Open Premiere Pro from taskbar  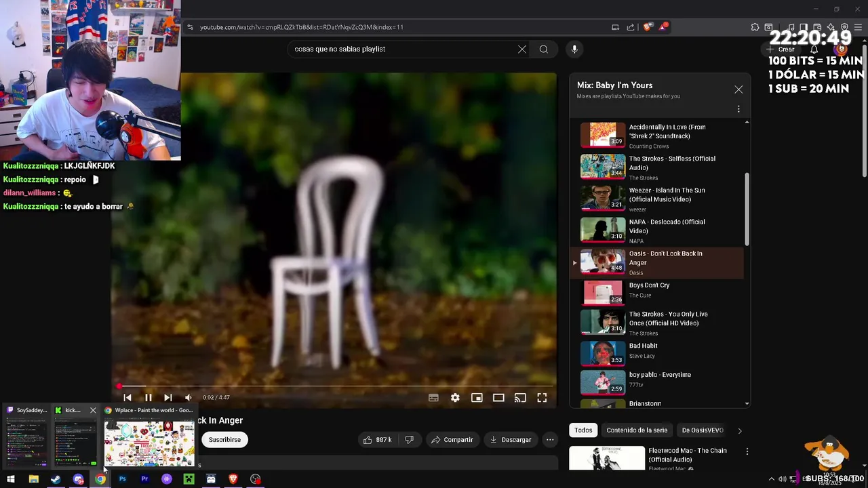pyautogui.click(x=144, y=479)
